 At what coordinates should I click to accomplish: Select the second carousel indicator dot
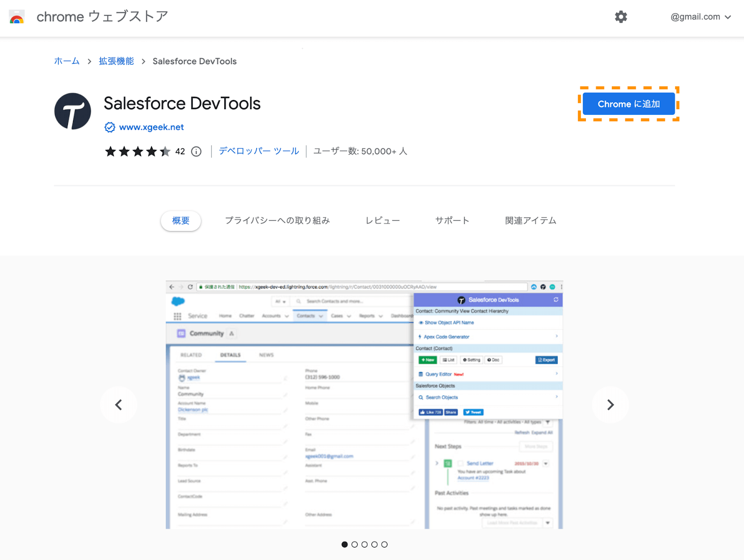(355, 544)
